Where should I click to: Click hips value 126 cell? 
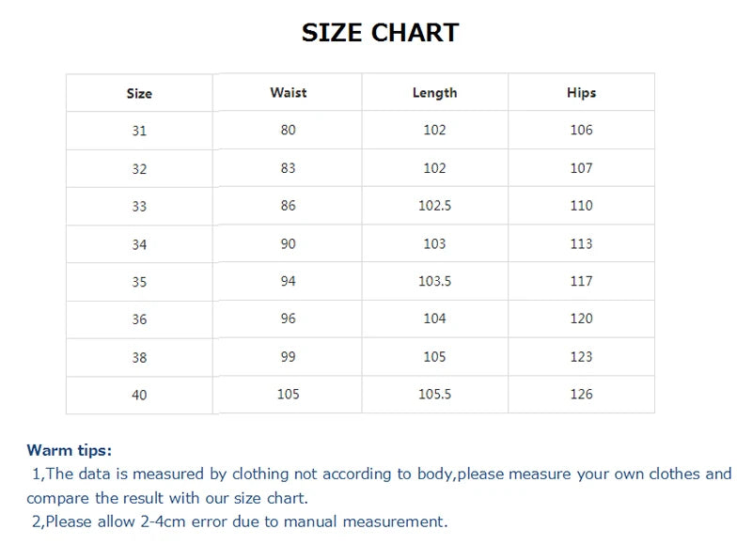click(x=581, y=395)
